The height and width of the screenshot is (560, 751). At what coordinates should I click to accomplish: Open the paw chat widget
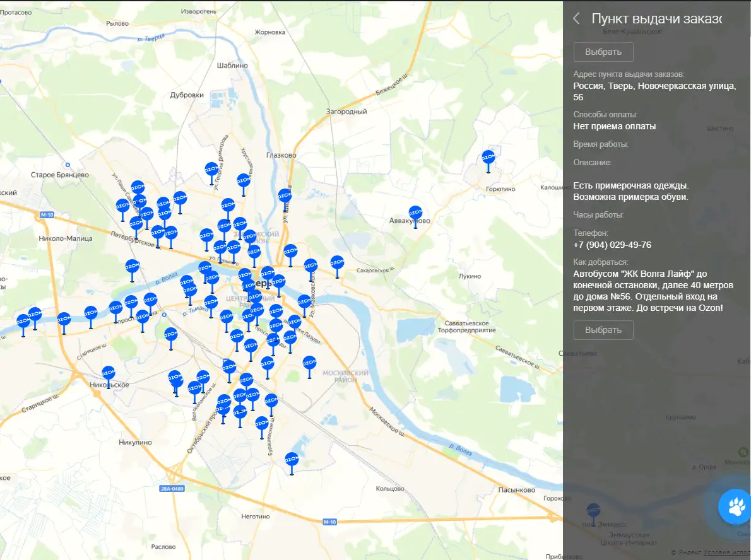tap(736, 506)
